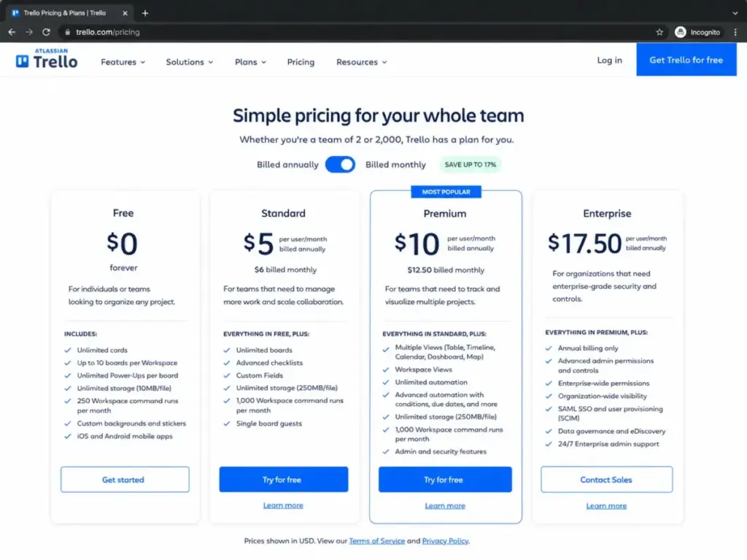Click the $10 Premium price
Image resolution: width=747 pixels, height=560 pixels.
click(x=417, y=244)
